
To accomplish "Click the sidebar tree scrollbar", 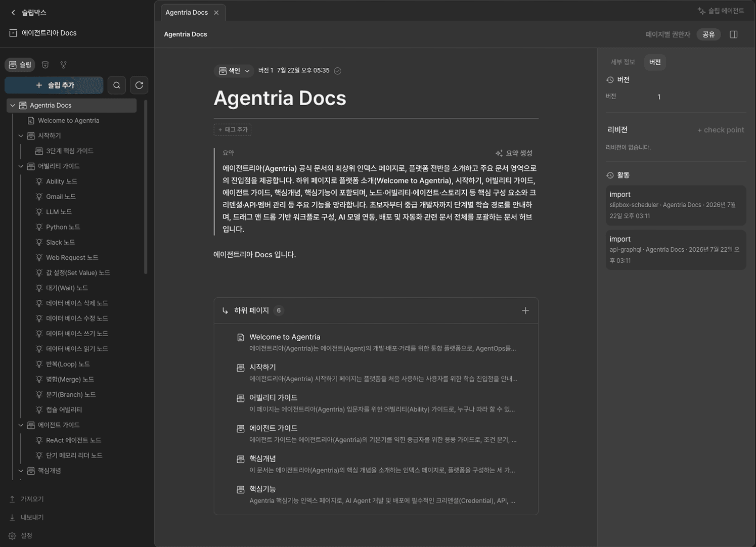I will coord(146,187).
